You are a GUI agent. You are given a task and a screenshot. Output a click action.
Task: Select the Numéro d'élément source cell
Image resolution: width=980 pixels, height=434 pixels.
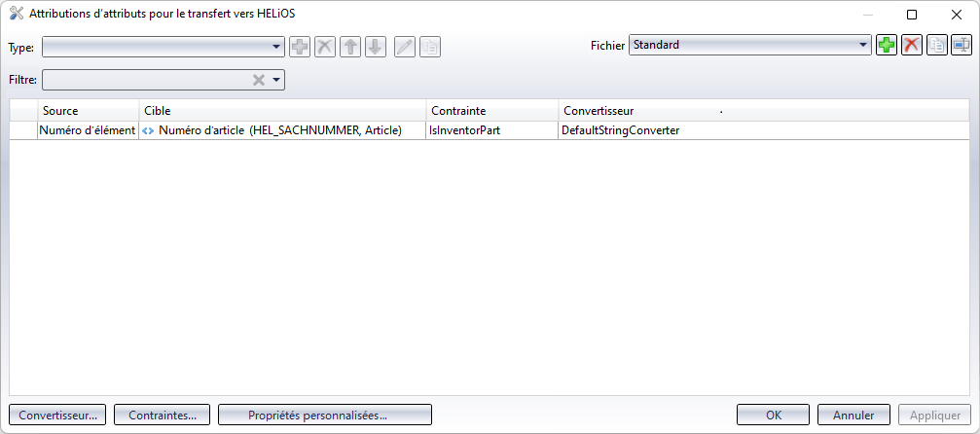pos(88,130)
